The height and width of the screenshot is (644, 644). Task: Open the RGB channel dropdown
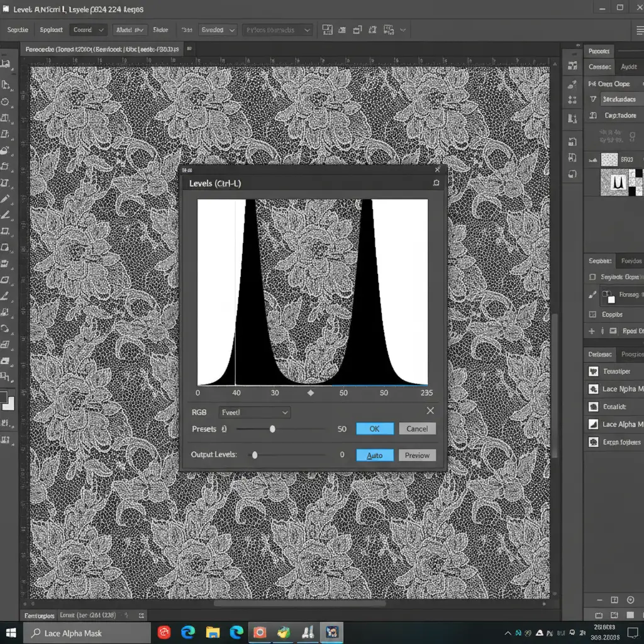coord(255,413)
